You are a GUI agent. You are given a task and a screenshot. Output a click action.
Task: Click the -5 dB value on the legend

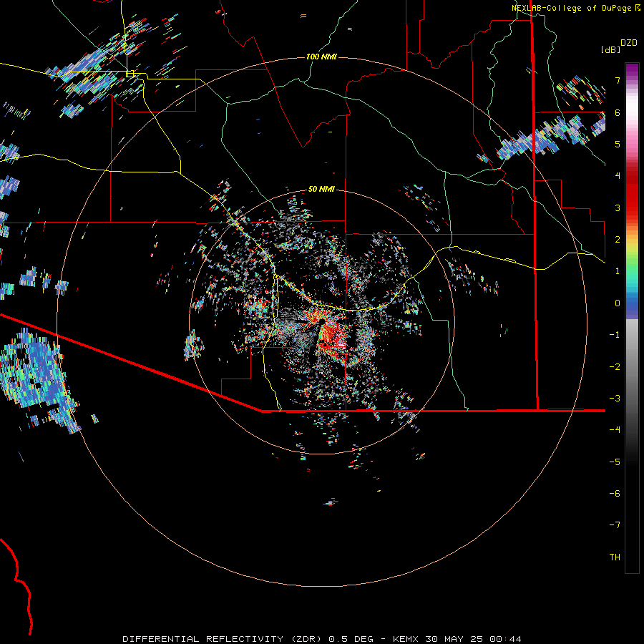pyautogui.click(x=615, y=462)
